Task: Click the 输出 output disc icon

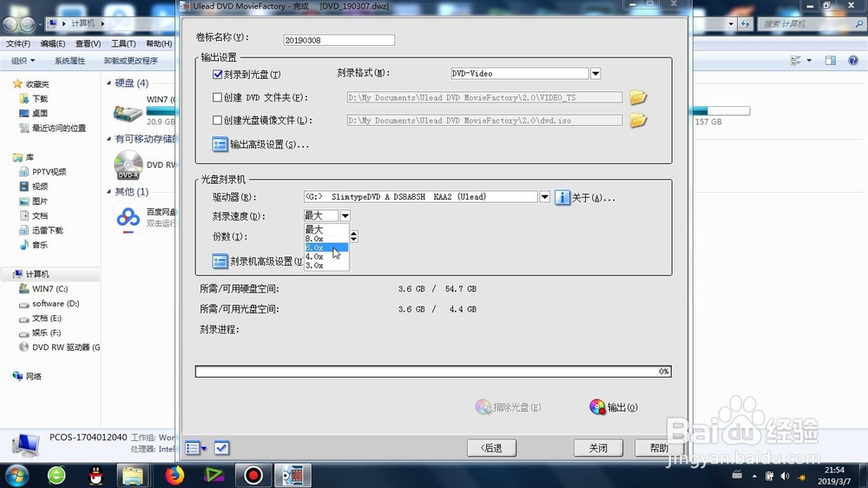Action: 597,407
